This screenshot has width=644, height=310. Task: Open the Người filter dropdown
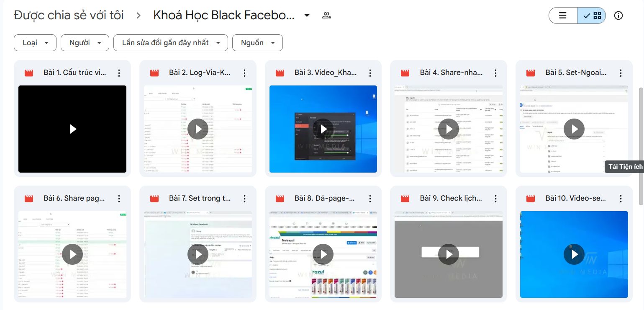[x=85, y=43]
